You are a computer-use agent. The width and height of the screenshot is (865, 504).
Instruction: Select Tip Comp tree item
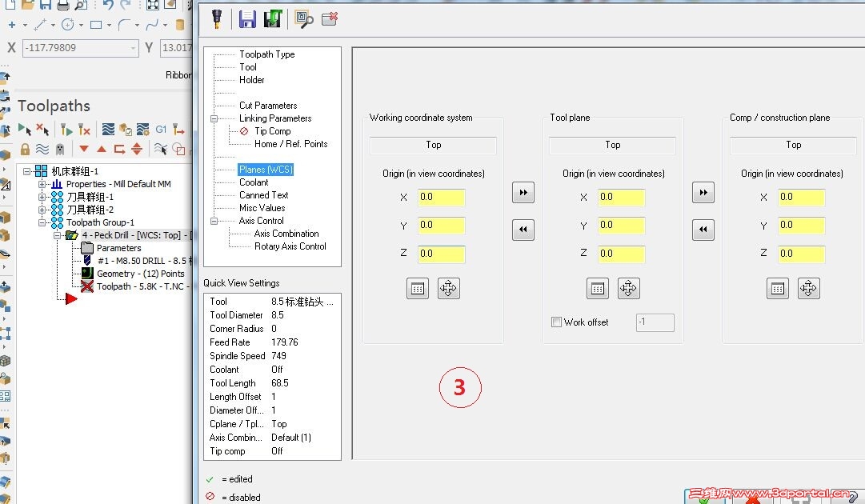[x=273, y=131]
